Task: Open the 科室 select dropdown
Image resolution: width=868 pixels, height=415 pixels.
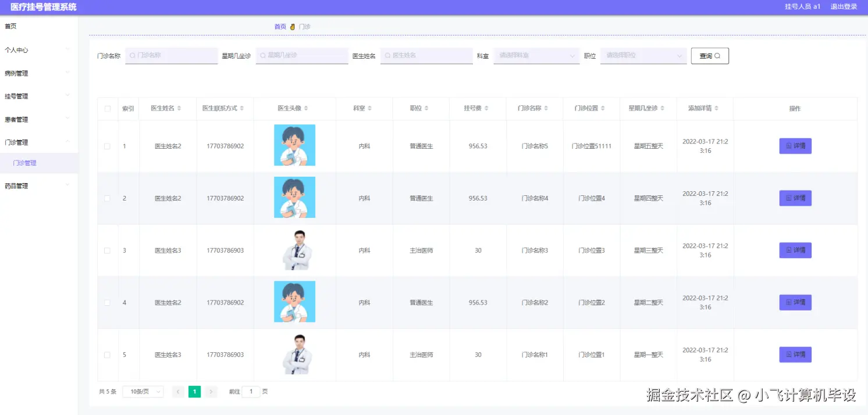Action: [x=536, y=56]
